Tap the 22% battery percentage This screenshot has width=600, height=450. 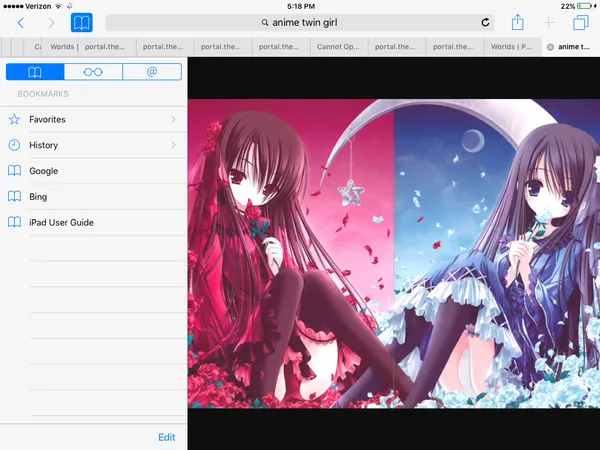coord(568,6)
